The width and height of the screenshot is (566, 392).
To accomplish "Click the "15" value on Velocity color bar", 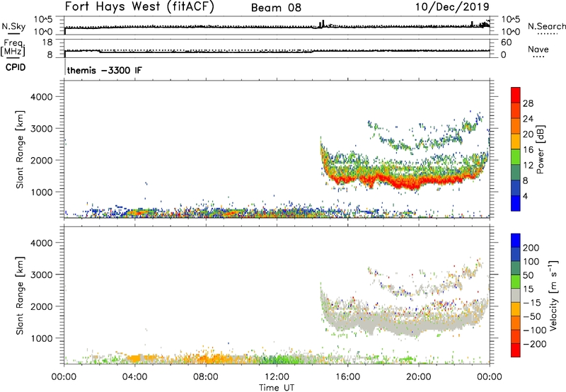I will coord(528,289).
